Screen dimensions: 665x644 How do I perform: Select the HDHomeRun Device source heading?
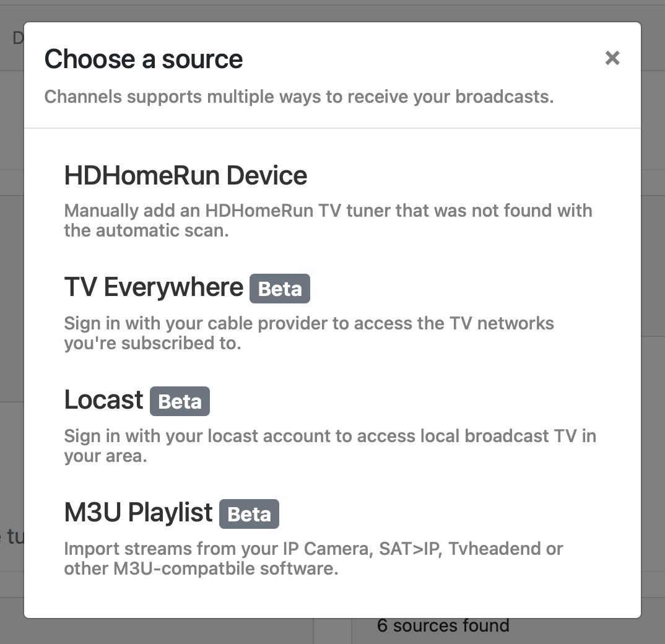point(185,176)
